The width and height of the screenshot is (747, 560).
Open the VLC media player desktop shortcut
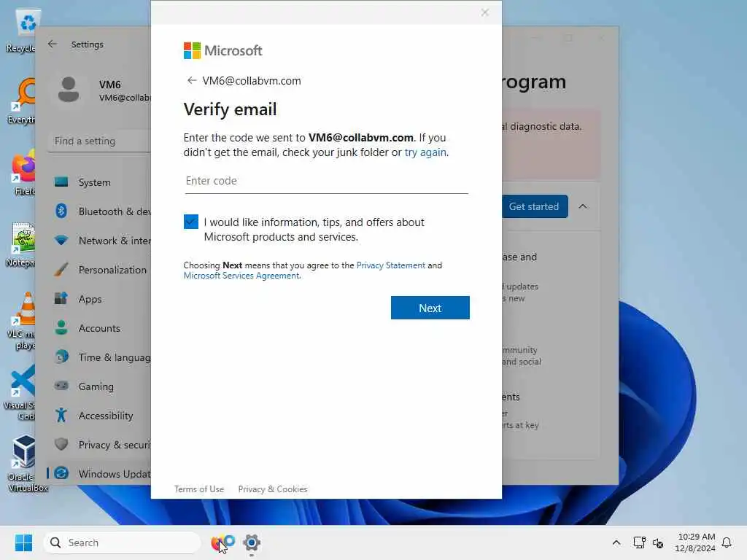[x=22, y=321]
